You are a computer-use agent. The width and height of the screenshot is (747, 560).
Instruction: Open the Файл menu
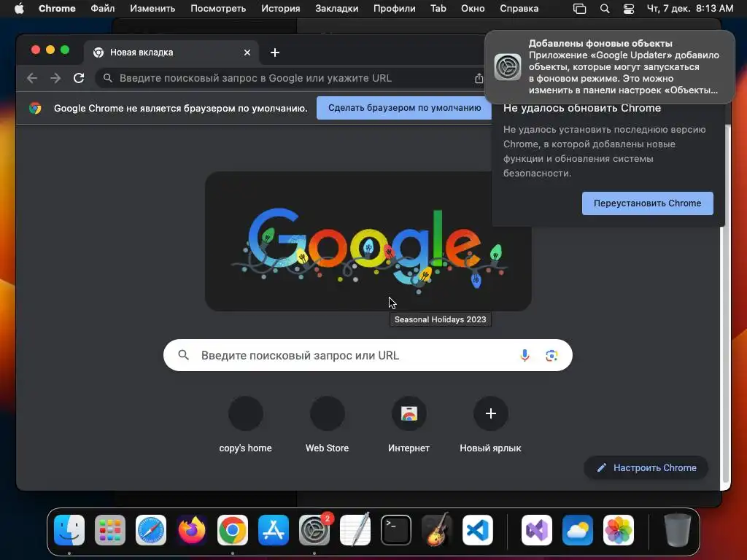pos(102,9)
